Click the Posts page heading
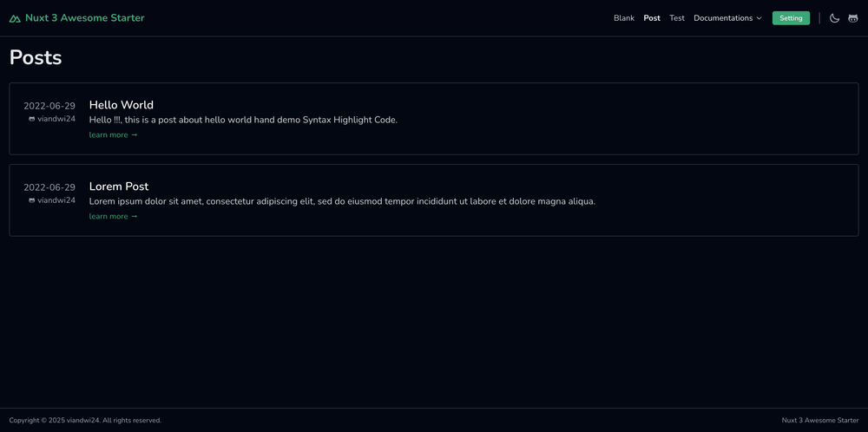This screenshot has height=432, width=868. (36, 57)
